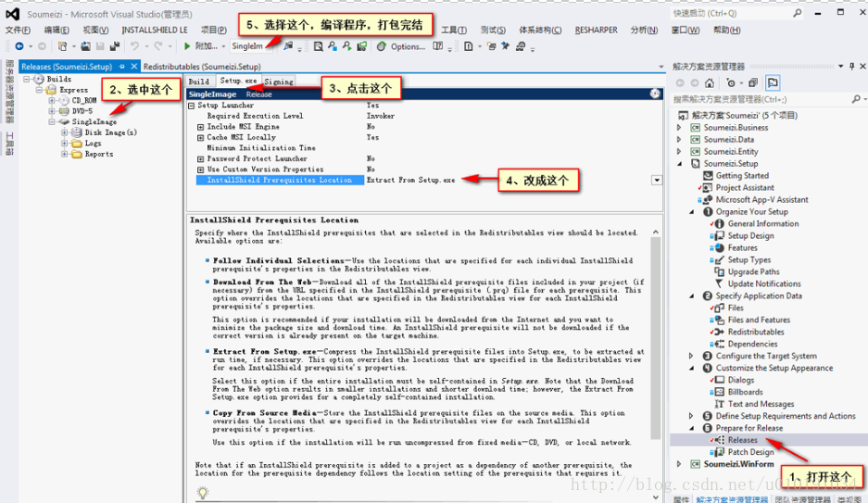Click the help icon on the SingleImage header
The height and width of the screenshot is (503, 868).
[x=655, y=94]
